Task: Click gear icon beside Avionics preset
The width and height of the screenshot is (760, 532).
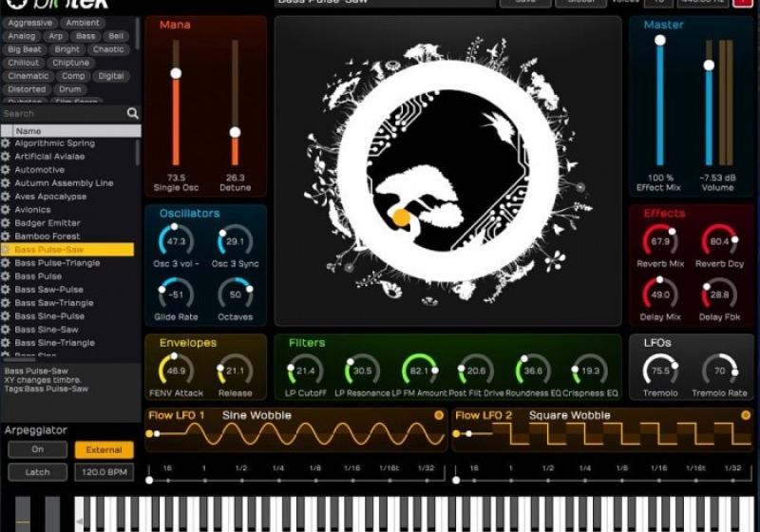Action: pyautogui.click(x=6, y=210)
